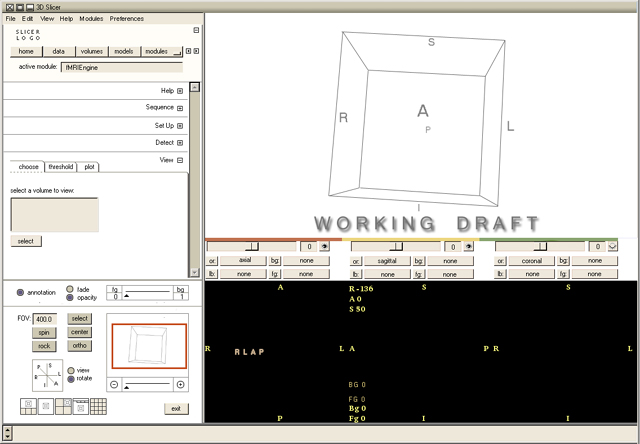Switch to the threshold tab
Image resolution: width=640 pixels, height=444 pixels.
click(x=60, y=167)
